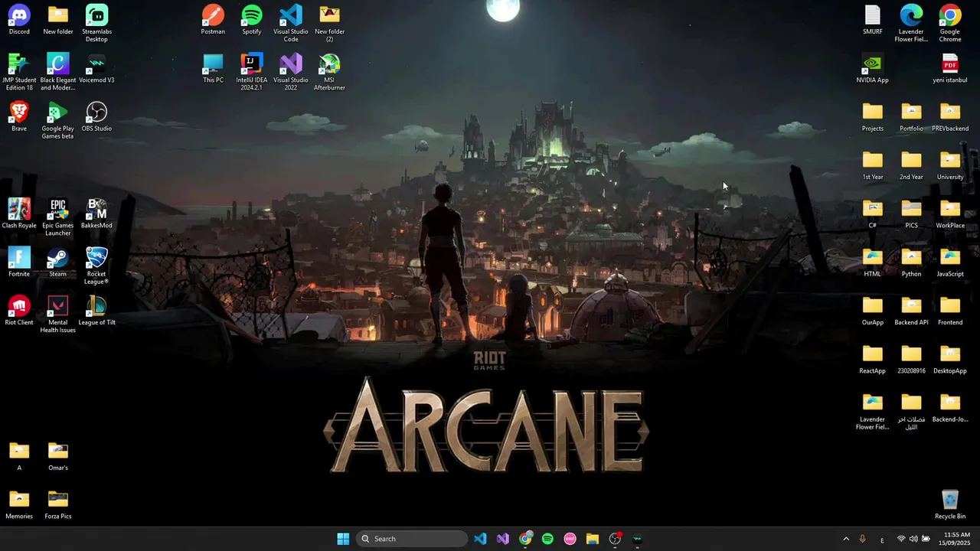This screenshot has height=551, width=980.
Task: Open the Discord desktop shortcut
Action: [x=19, y=20]
